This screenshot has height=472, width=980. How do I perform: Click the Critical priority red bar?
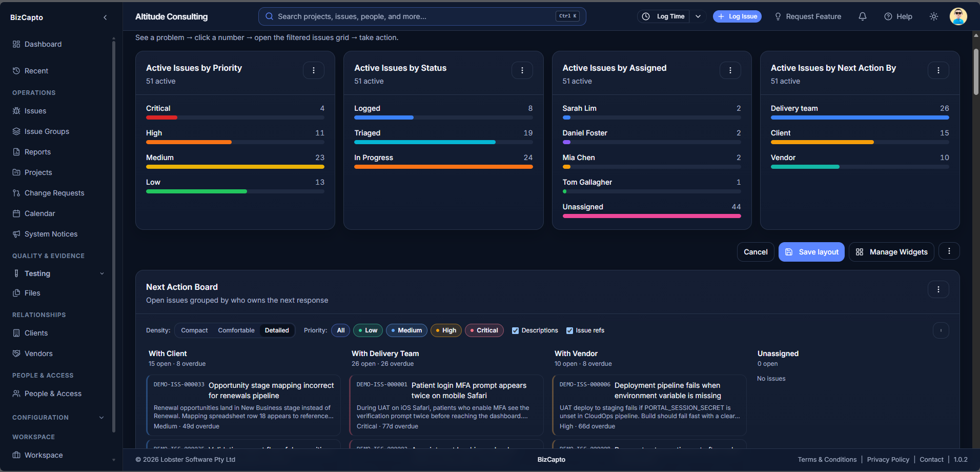click(161, 117)
